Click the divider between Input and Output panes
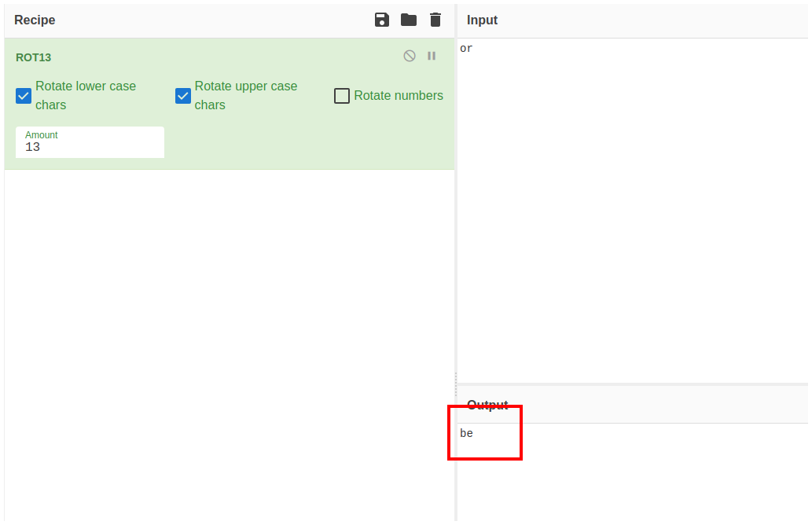The height and width of the screenshot is (525, 812). [633, 384]
